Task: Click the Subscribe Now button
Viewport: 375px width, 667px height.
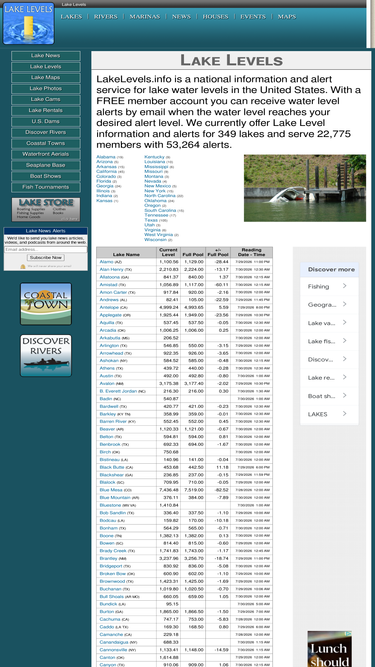Action: click(46, 257)
